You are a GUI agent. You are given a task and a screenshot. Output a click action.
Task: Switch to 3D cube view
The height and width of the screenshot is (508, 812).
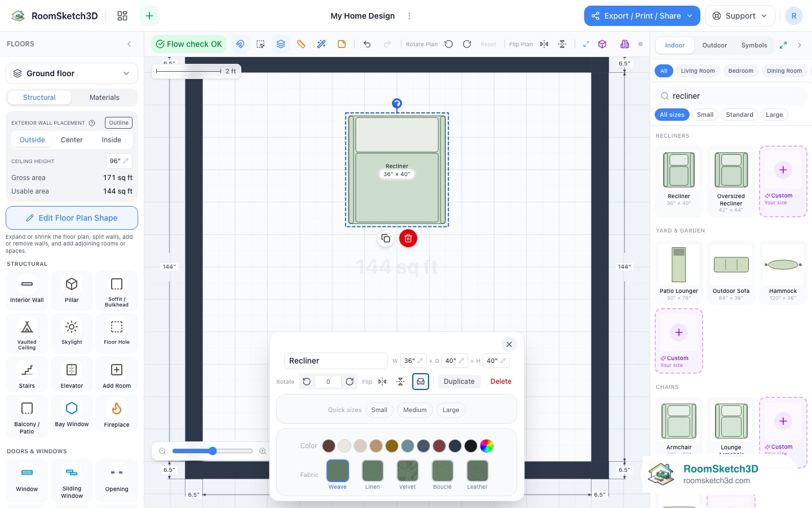point(602,44)
